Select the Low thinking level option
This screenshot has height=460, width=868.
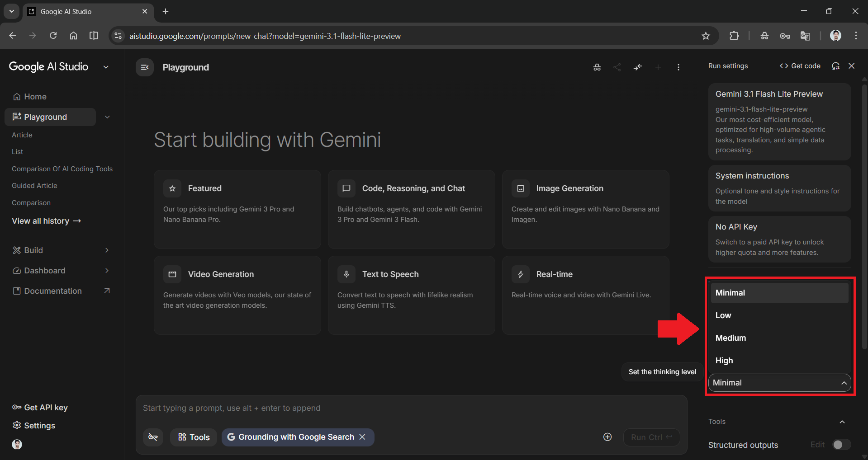pos(723,315)
